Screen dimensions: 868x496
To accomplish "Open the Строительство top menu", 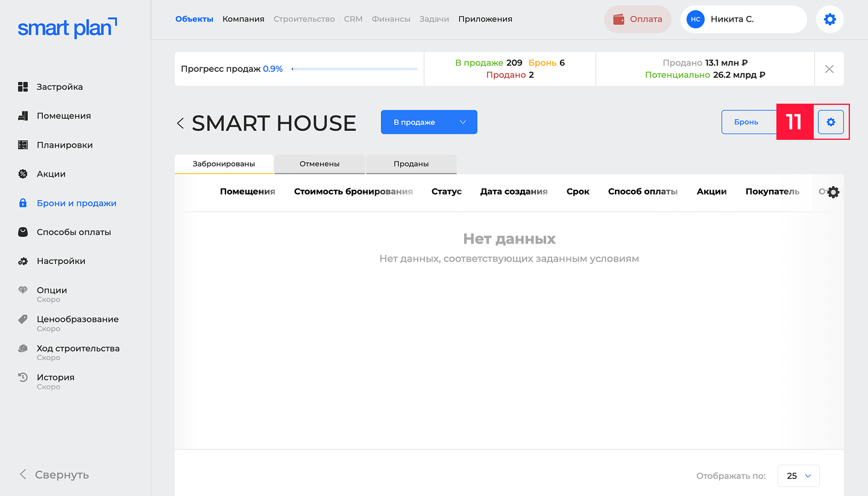I will pyautogui.click(x=304, y=19).
